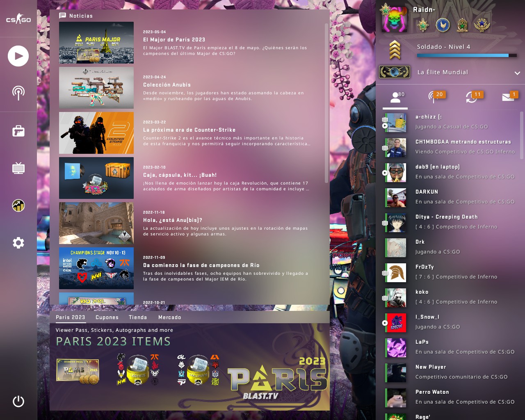This screenshot has width=525, height=420.
Task: Open the settings gear icon
Action: (18, 243)
